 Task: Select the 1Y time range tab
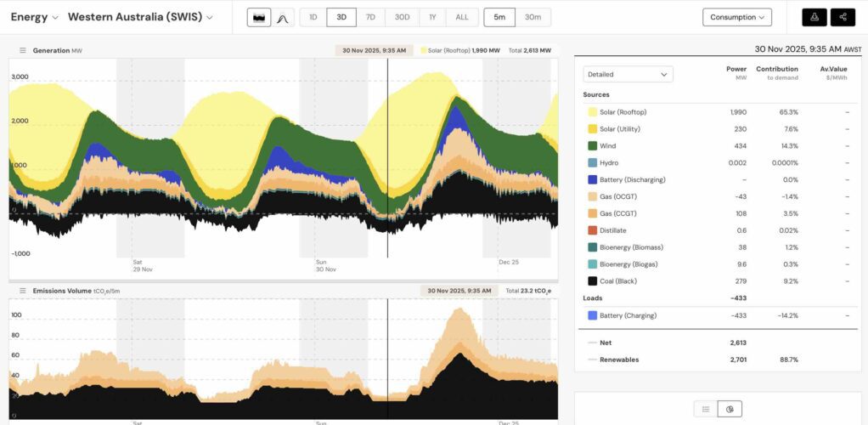pyautogui.click(x=432, y=17)
